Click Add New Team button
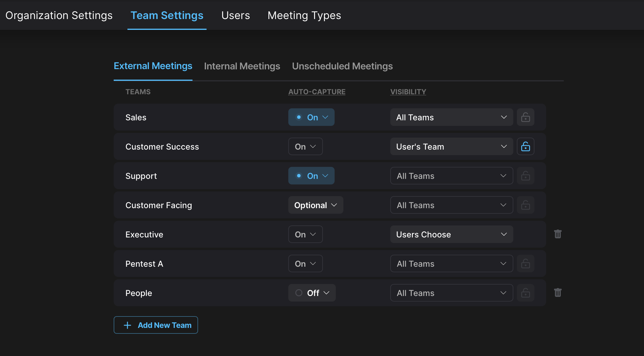This screenshot has height=356, width=644. point(156,325)
